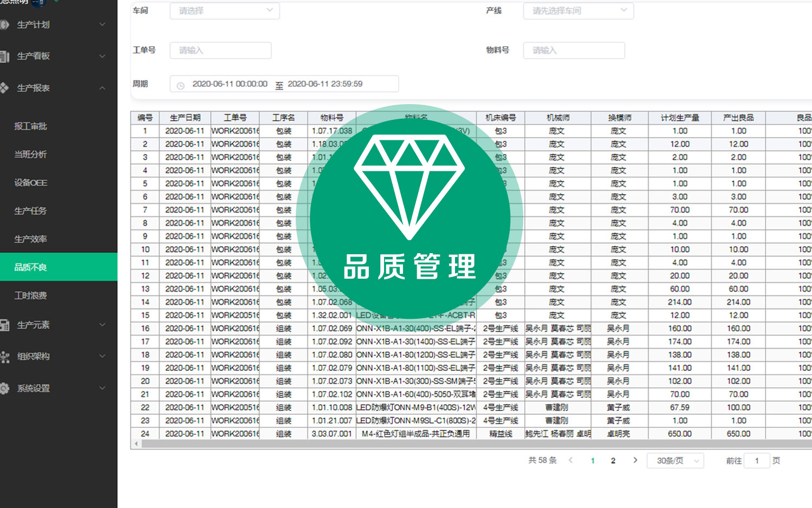Select the 生产元素 sidebar icon

coord(5,325)
